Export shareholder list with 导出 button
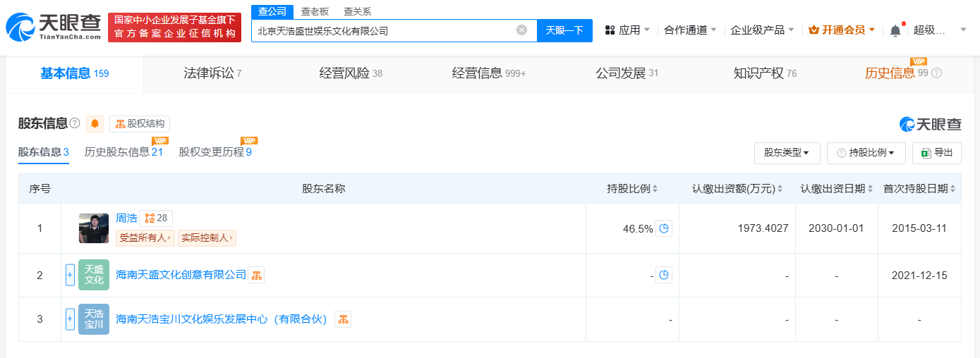Viewport: 980px width, 358px height. pos(936,152)
